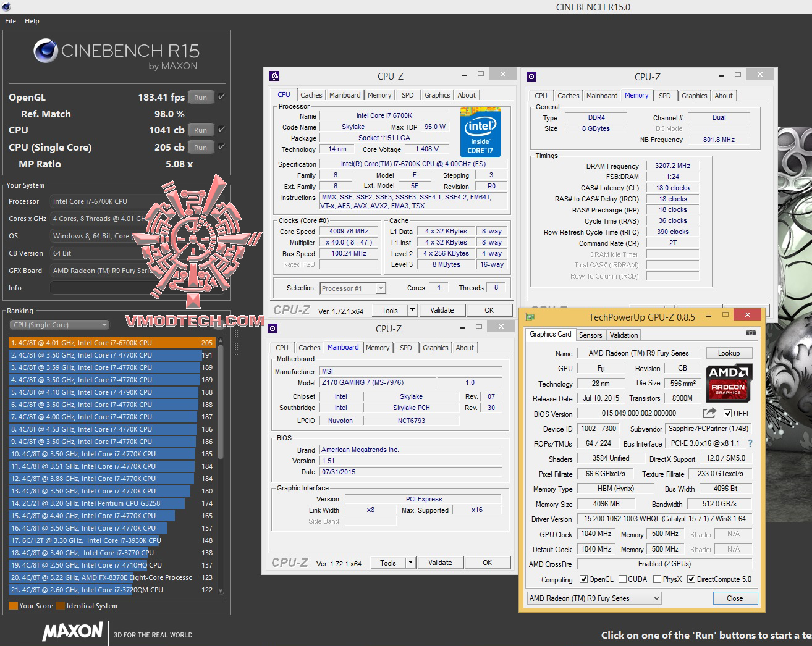This screenshot has width=812, height=646.
Task: Expand the Tools arrow in the CPU tab window
Action: pos(413,310)
